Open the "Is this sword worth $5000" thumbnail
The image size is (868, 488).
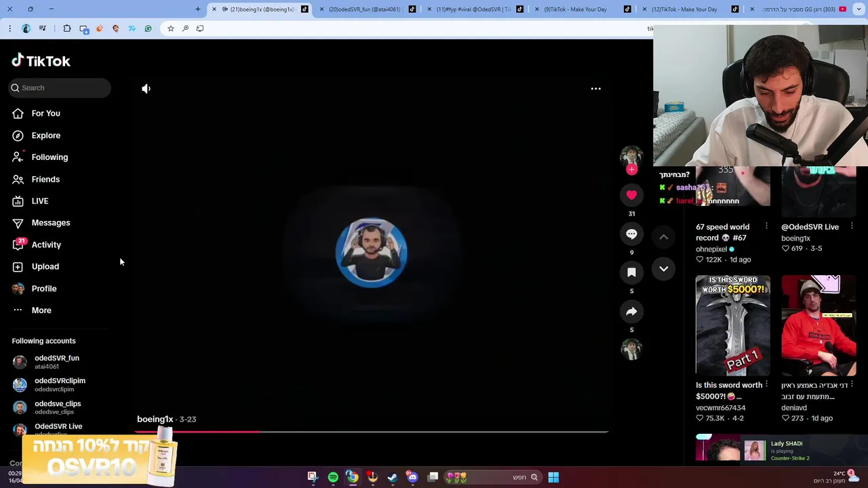(732, 325)
